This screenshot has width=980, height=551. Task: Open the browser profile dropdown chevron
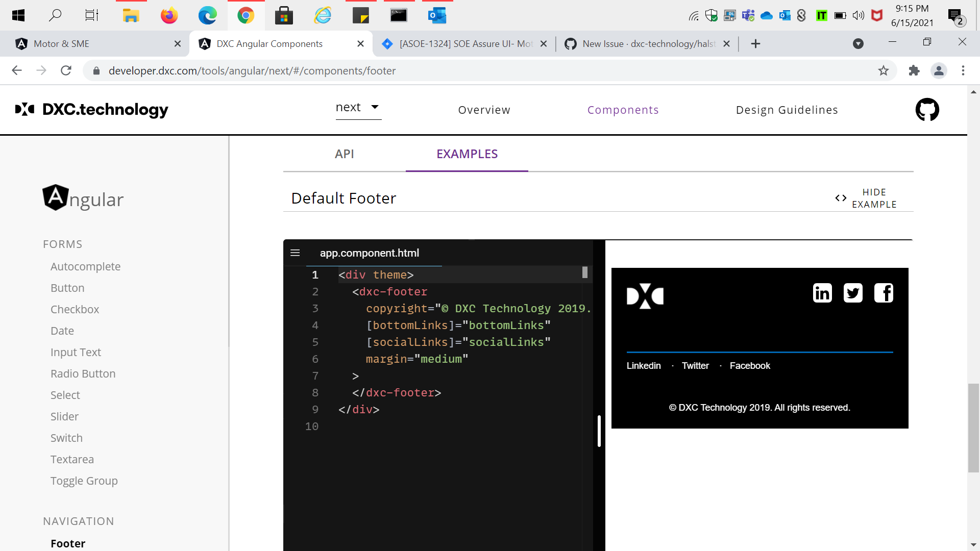[x=858, y=43]
